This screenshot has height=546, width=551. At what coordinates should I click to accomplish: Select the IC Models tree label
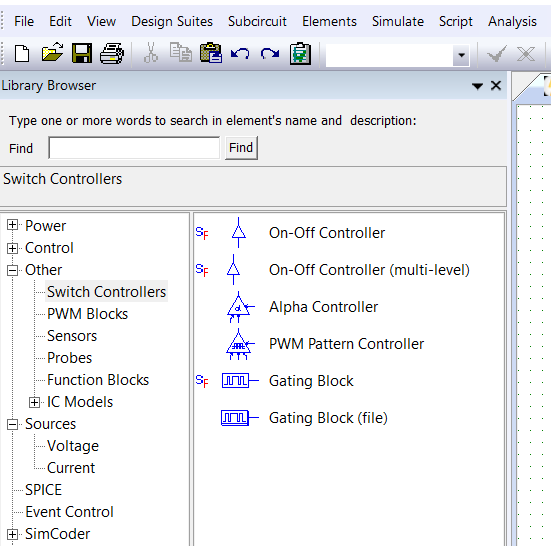[x=80, y=402]
